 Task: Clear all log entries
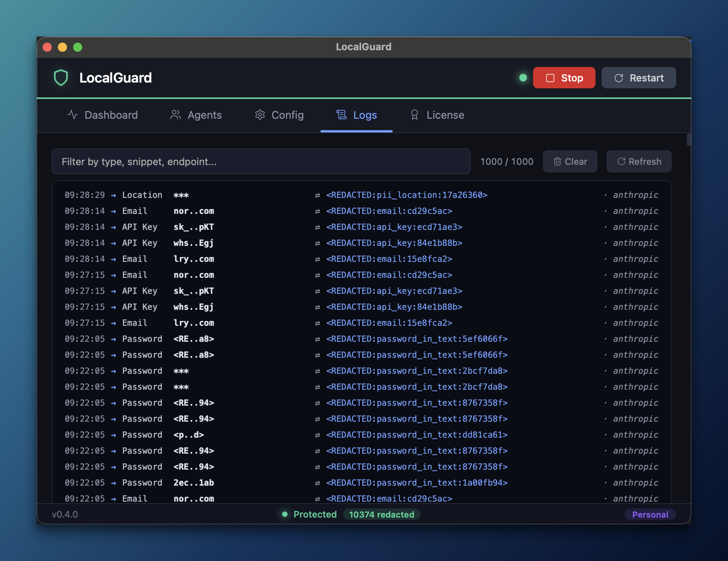(x=570, y=161)
